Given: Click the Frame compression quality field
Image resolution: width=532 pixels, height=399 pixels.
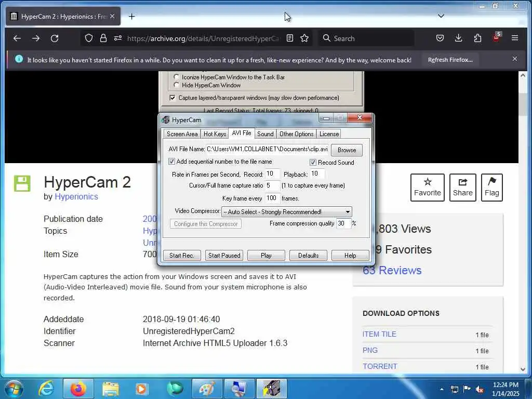Looking at the screenshot, I should tap(343, 223).
